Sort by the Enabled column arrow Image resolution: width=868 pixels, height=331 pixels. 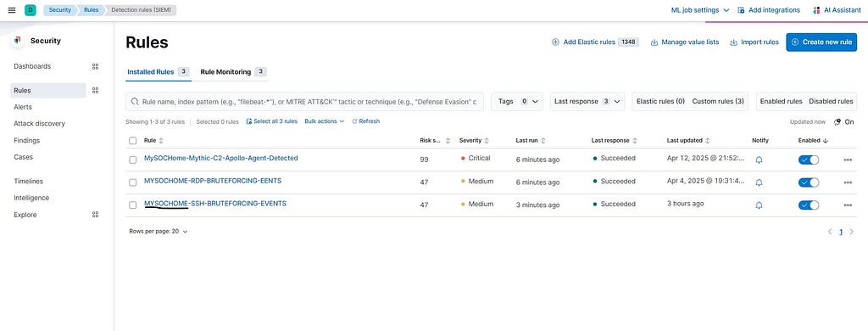[826, 141]
